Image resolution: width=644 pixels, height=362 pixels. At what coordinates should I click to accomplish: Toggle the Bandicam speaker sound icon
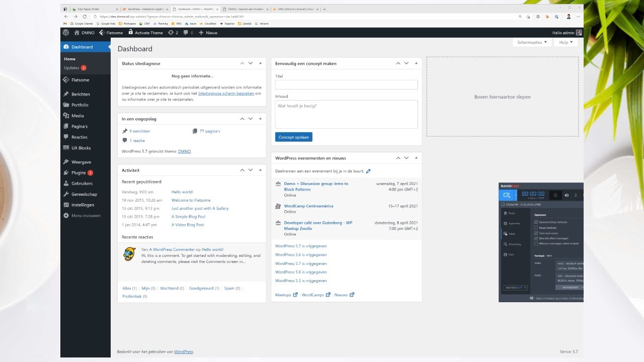pos(567,195)
